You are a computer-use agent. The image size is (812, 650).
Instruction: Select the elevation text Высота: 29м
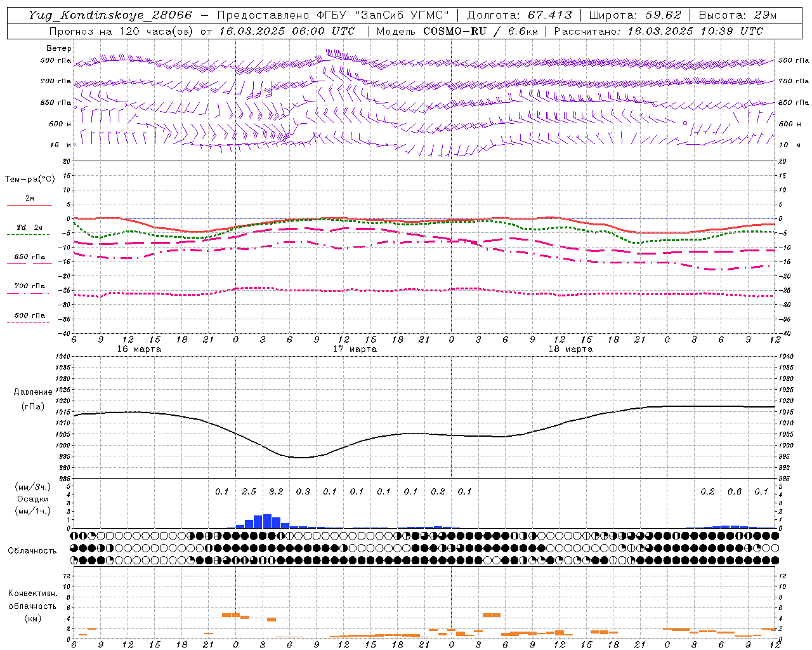click(x=737, y=15)
